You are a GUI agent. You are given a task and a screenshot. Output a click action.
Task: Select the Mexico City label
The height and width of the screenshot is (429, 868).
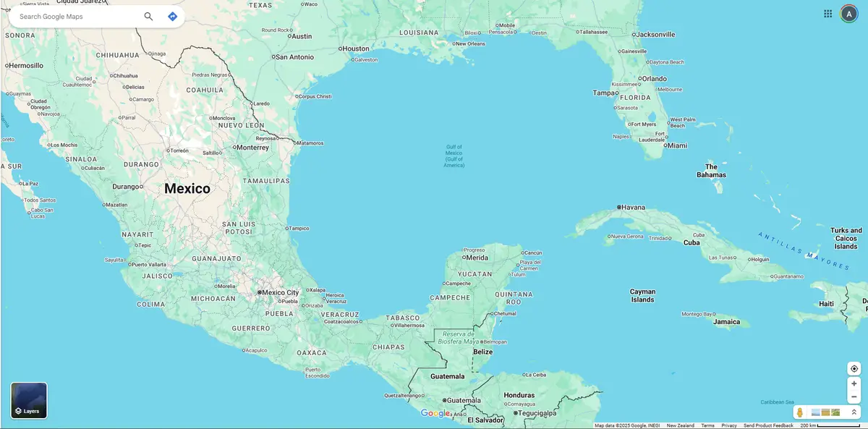pos(280,293)
